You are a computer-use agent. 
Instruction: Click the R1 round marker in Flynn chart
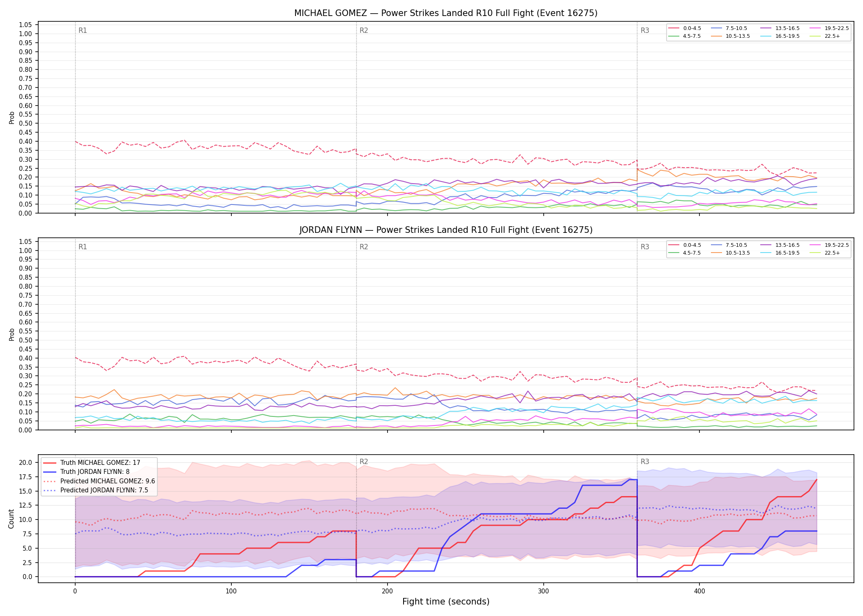83,247
